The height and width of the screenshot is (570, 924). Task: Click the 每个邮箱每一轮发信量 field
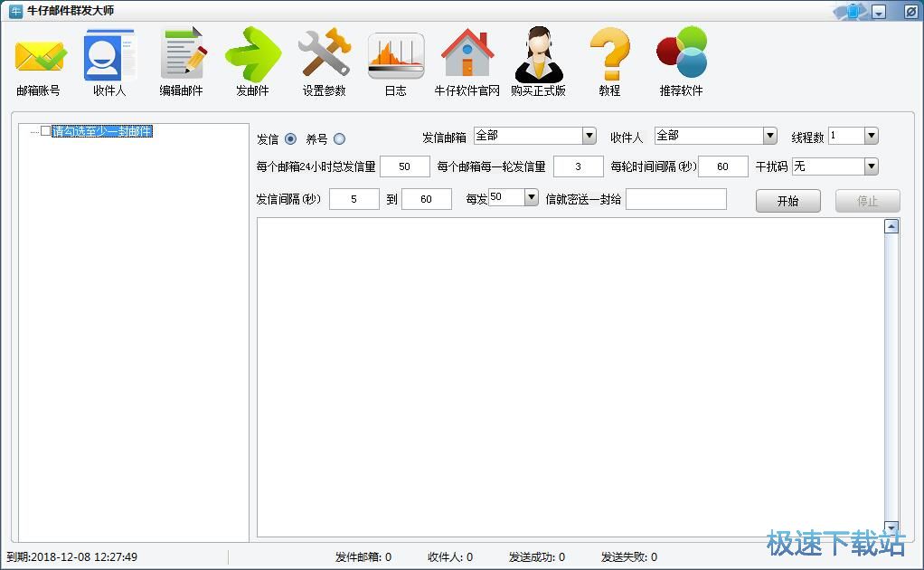(x=578, y=166)
